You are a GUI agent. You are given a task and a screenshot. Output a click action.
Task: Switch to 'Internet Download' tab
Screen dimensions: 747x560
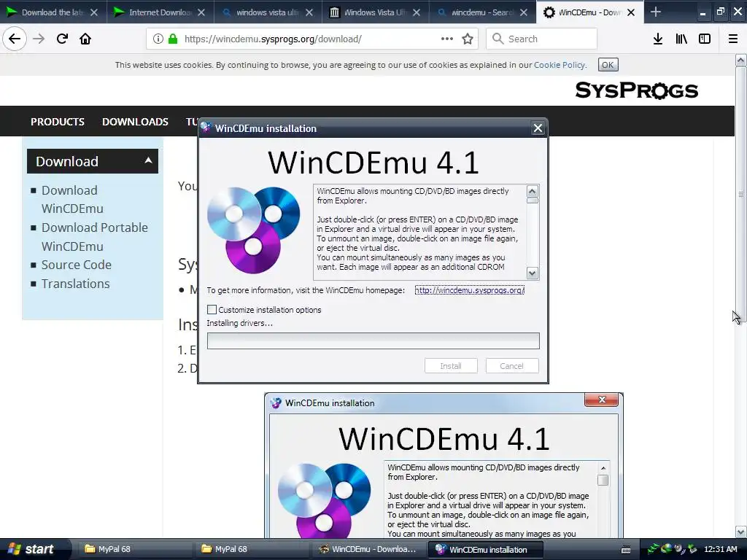[x=160, y=12]
